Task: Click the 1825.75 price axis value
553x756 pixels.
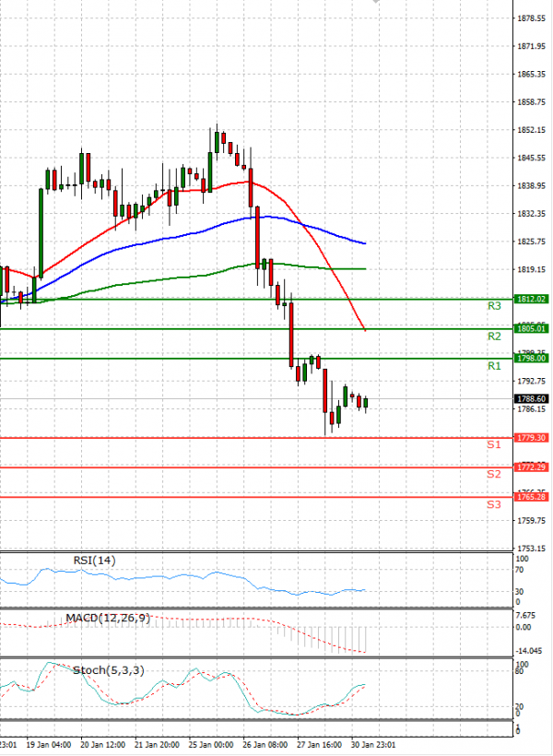Action: coord(531,242)
